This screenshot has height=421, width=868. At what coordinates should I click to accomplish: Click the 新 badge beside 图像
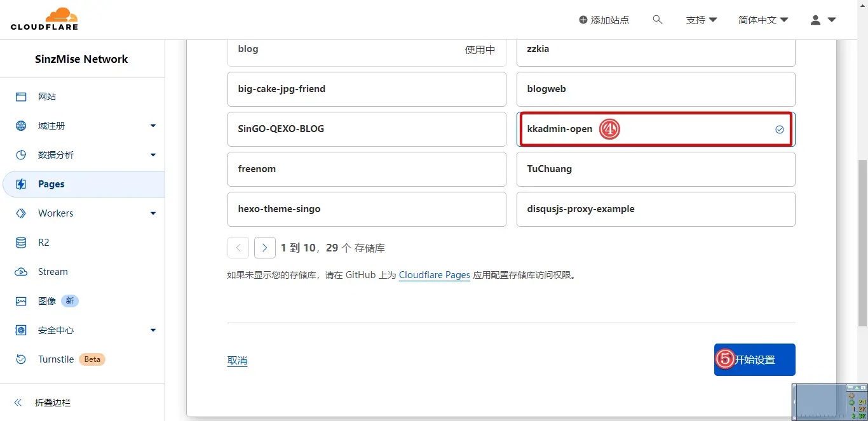coord(70,301)
